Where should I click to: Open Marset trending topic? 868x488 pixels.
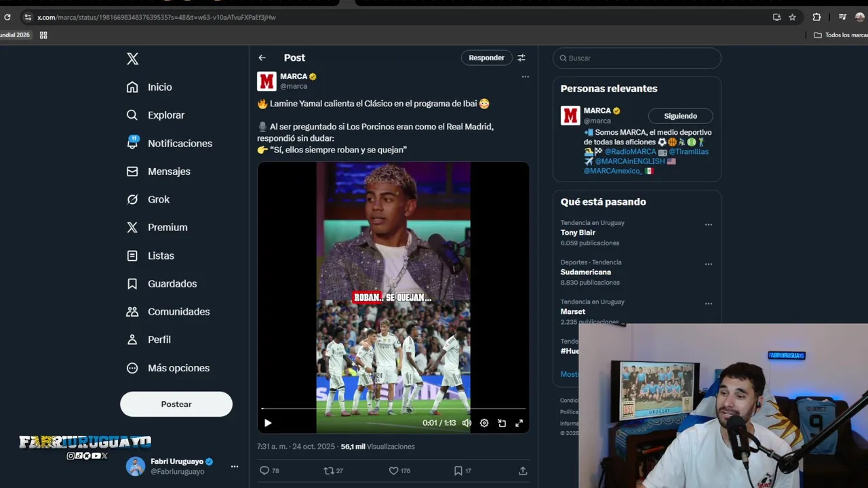tap(573, 312)
